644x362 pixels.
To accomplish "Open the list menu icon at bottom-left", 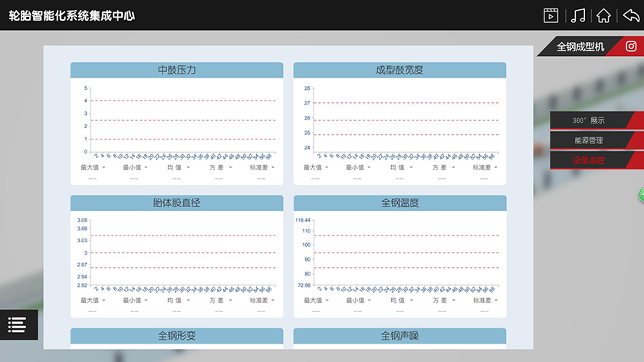I will coord(17,324).
